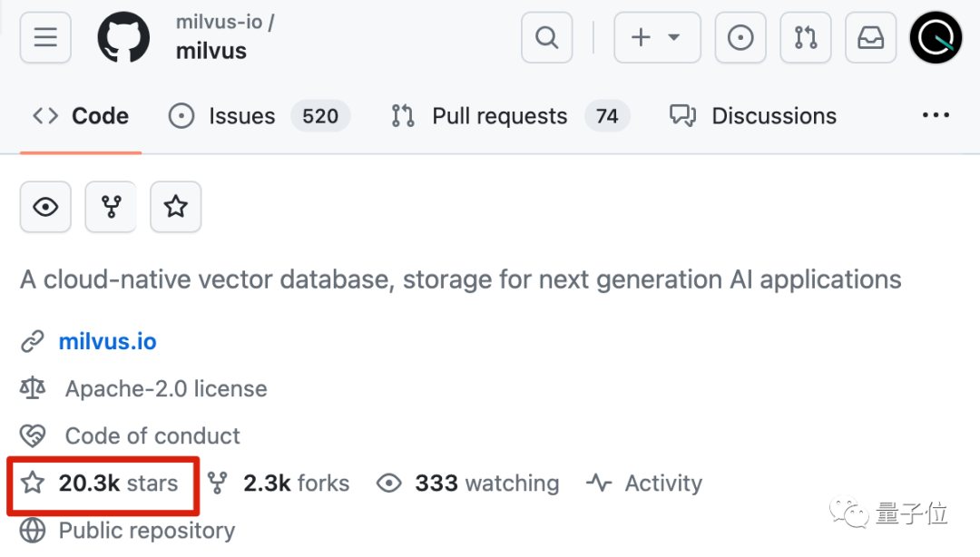Open the milvus-io organization link
The image size is (980, 557).
pos(220,21)
